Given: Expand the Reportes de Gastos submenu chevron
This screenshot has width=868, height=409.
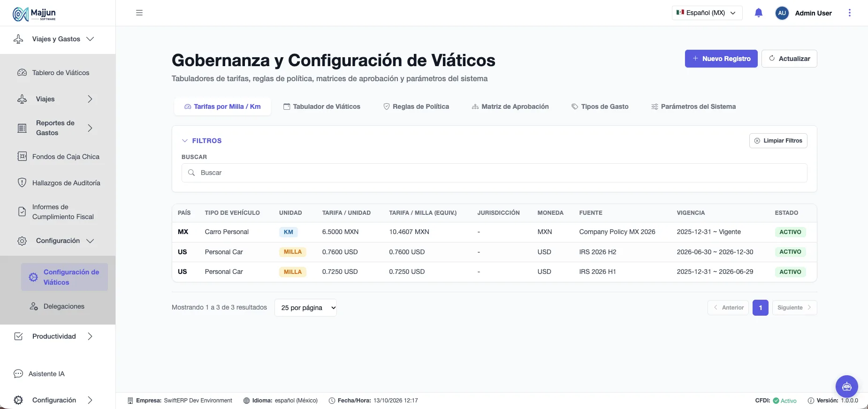Looking at the screenshot, I should click(x=90, y=128).
